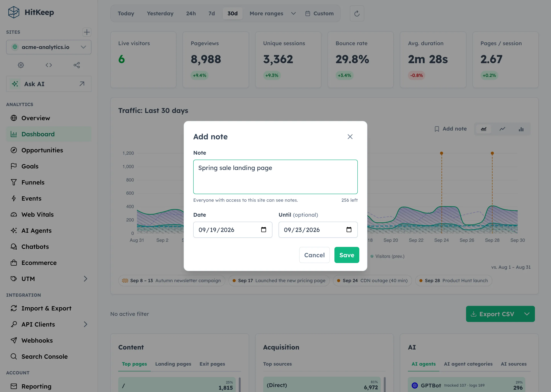Cancel the Add note dialog
This screenshot has height=392, width=551.
pos(314,255)
